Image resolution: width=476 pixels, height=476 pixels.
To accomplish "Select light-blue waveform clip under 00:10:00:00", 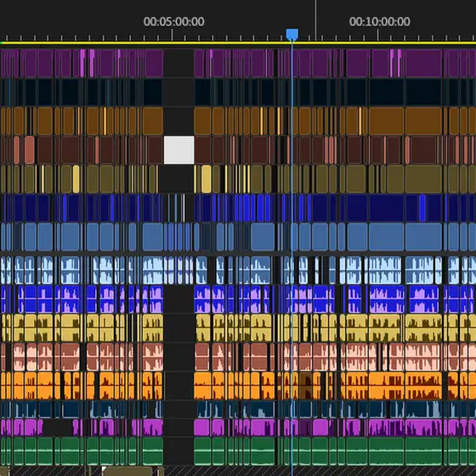I will 384,270.
